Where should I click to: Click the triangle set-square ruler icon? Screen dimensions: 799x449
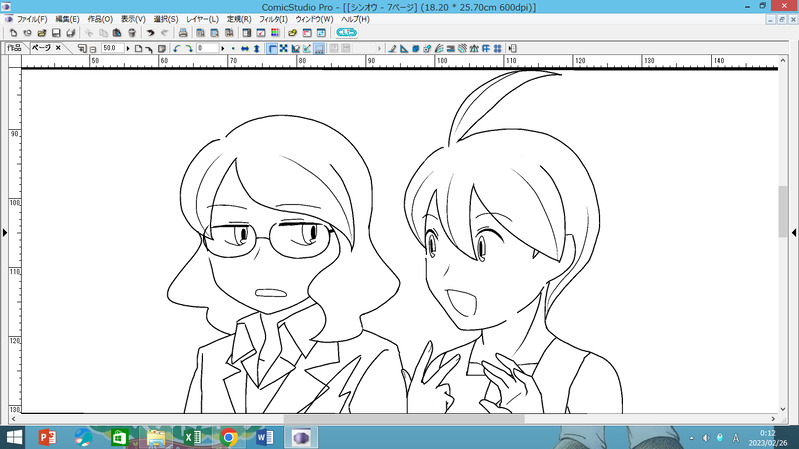coord(404,48)
